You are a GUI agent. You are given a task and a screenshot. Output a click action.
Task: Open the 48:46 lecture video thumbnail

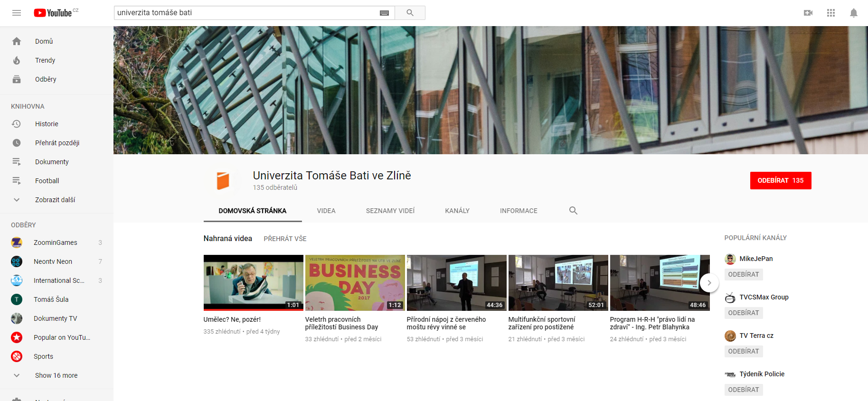pos(660,283)
